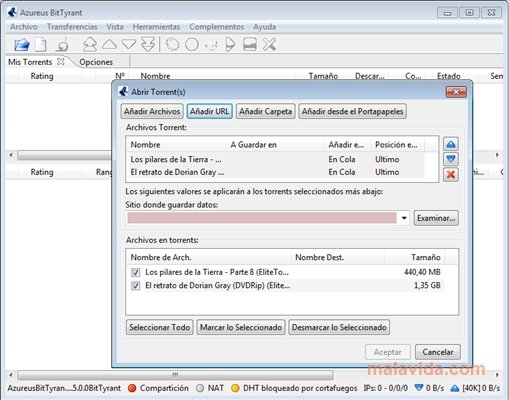
Task: Click the open torrent folder toolbar icon
Action: [22, 44]
